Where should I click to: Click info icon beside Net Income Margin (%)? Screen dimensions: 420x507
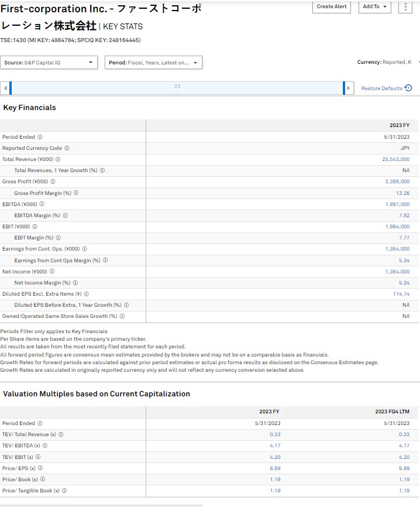tap(75, 283)
